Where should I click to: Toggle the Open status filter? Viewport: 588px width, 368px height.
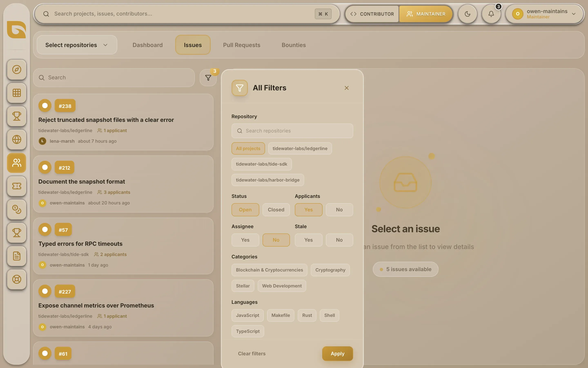coord(245,210)
